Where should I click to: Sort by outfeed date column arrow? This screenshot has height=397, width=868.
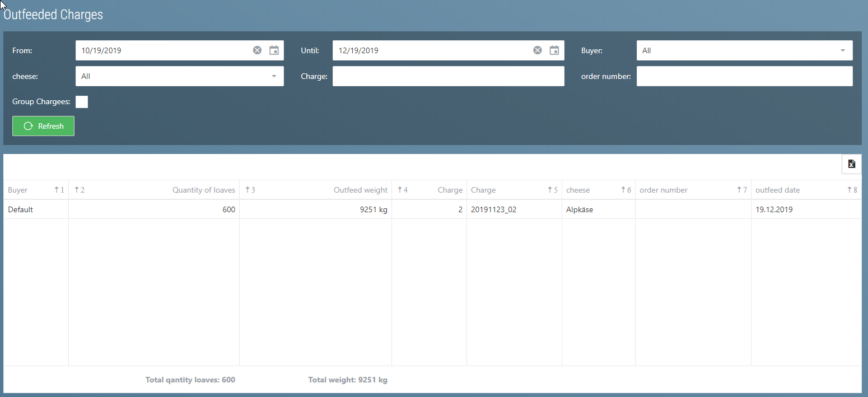[850, 190]
